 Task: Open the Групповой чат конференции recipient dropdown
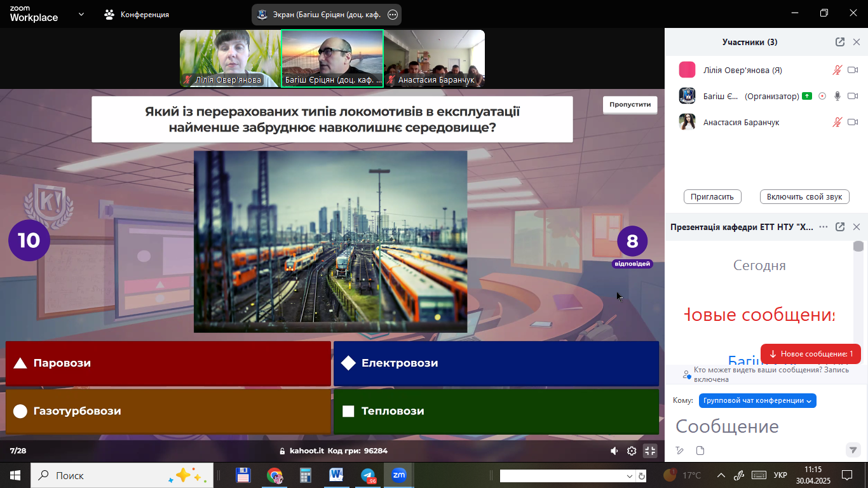757,401
